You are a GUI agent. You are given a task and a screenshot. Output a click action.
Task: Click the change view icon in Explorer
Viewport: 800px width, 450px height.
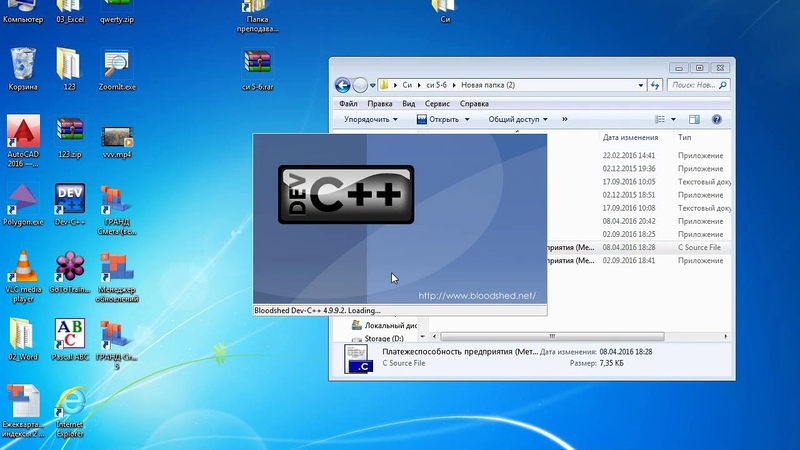click(x=660, y=119)
